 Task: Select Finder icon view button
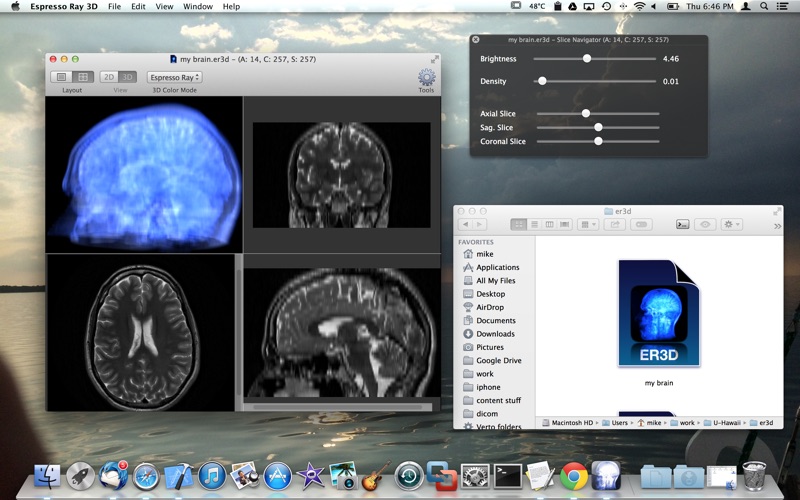point(519,225)
